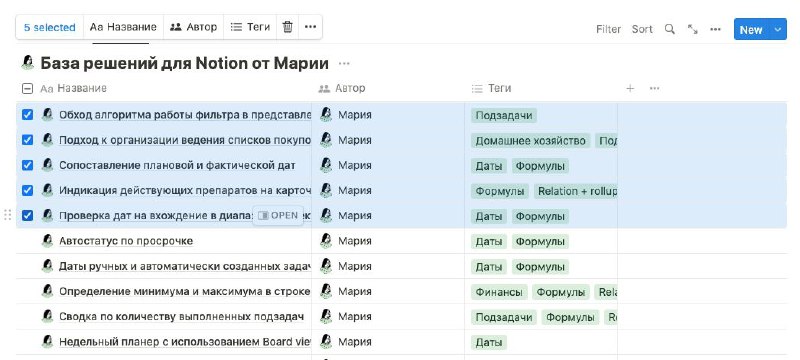Screen dimensions: 800x360
Task: Click the plus icon to add a column
Action: point(630,88)
